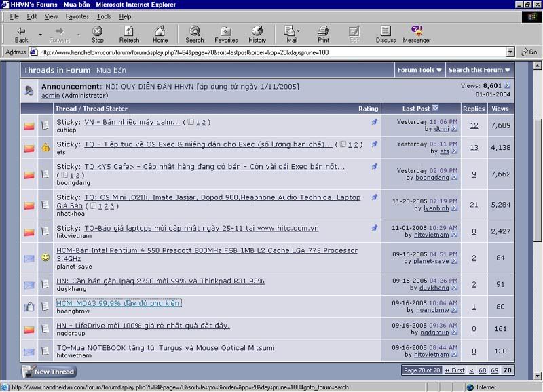Open the Tools menu

(x=104, y=16)
